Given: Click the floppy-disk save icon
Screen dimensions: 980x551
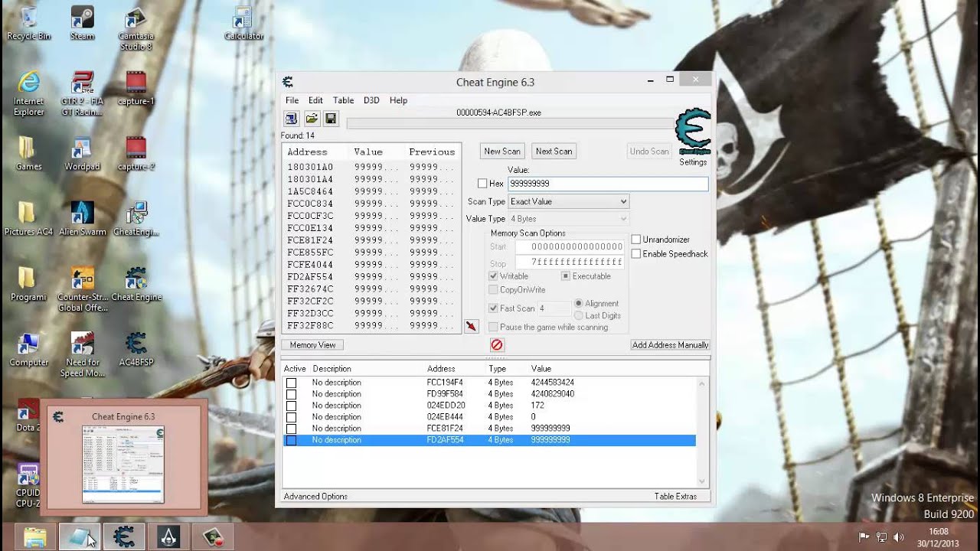Looking at the screenshot, I should click(x=331, y=119).
